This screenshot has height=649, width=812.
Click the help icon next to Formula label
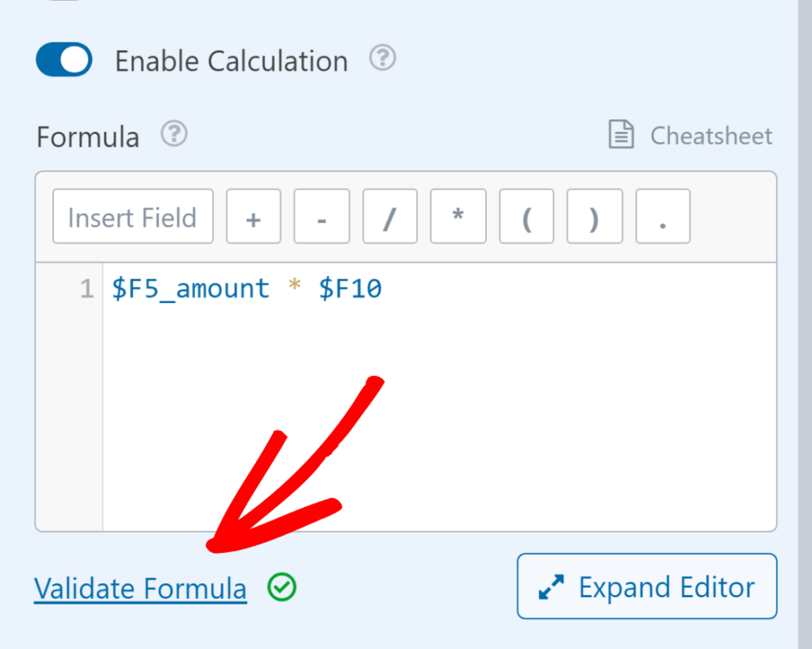173,135
